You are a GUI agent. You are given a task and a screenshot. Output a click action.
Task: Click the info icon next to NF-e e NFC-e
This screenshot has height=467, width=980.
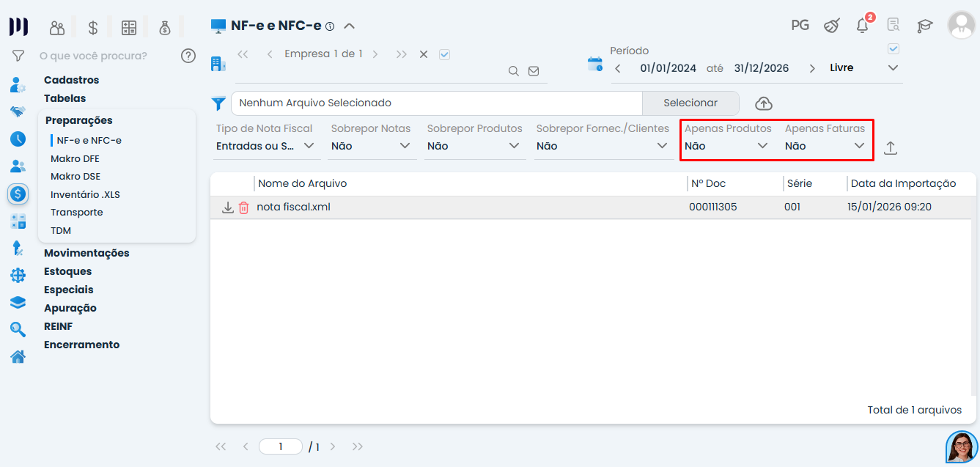[330, 26]
